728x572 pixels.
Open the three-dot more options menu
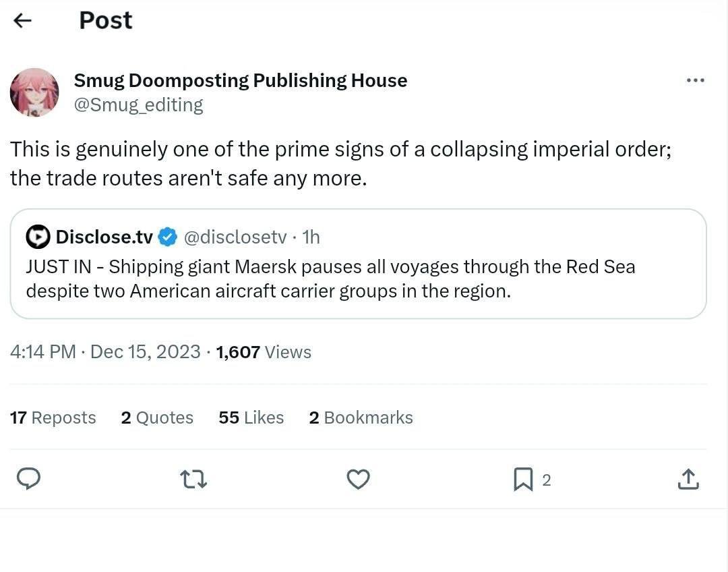695,81
